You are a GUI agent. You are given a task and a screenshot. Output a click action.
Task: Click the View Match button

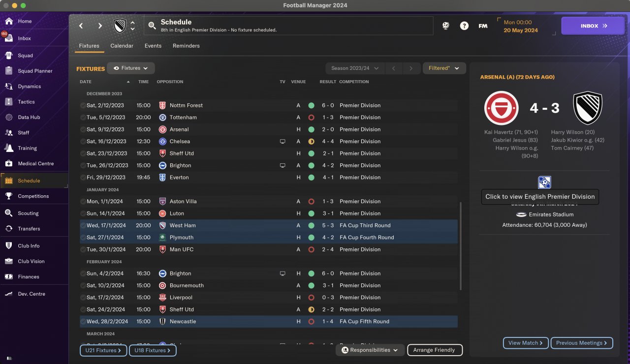coord(526,343)
